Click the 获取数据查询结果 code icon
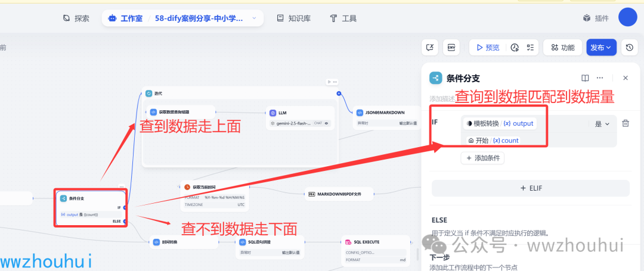Screen dimensions: 644x271 [x=153, y=112]
